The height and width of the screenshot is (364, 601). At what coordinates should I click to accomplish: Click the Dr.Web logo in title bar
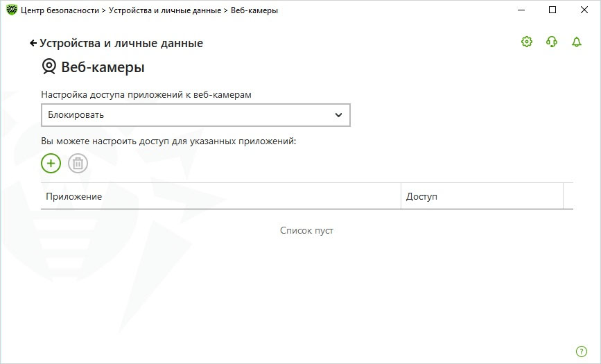11,10
